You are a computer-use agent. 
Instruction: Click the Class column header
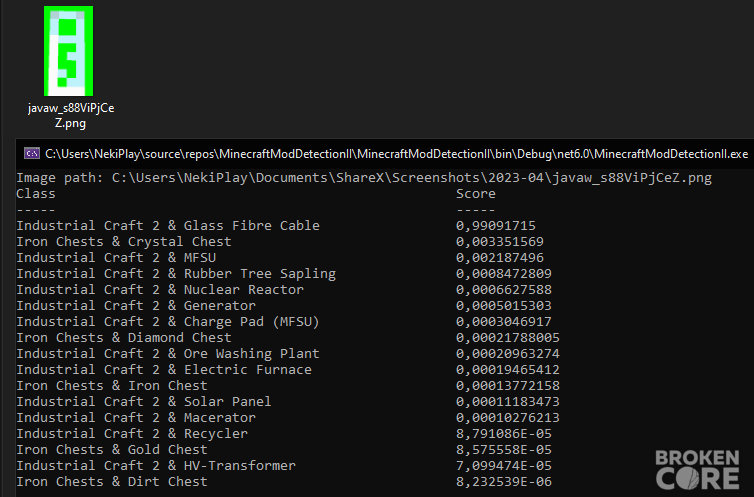click(36, 194)
